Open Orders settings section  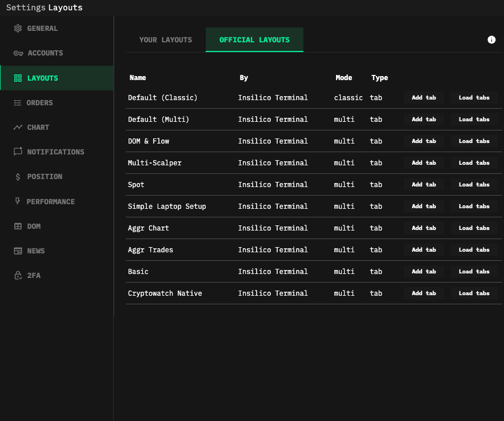pyautogui.click(x=57, y=102)
